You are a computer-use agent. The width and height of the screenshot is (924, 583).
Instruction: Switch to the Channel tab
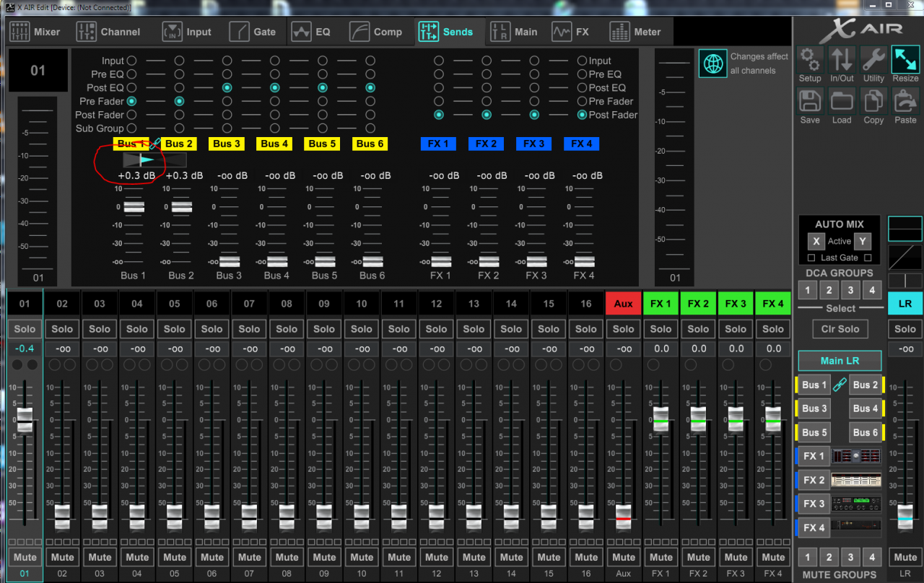(108, 32)
